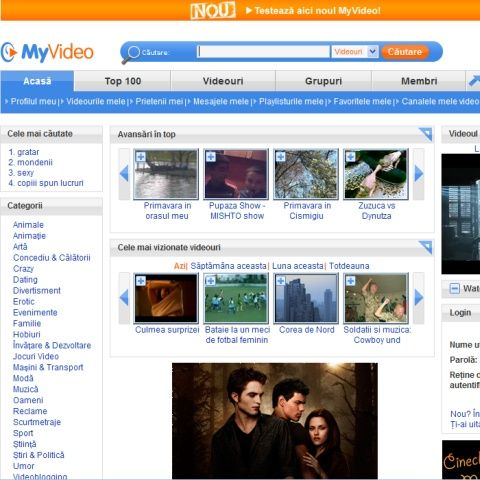Focus the search text field

click(263, 52)
